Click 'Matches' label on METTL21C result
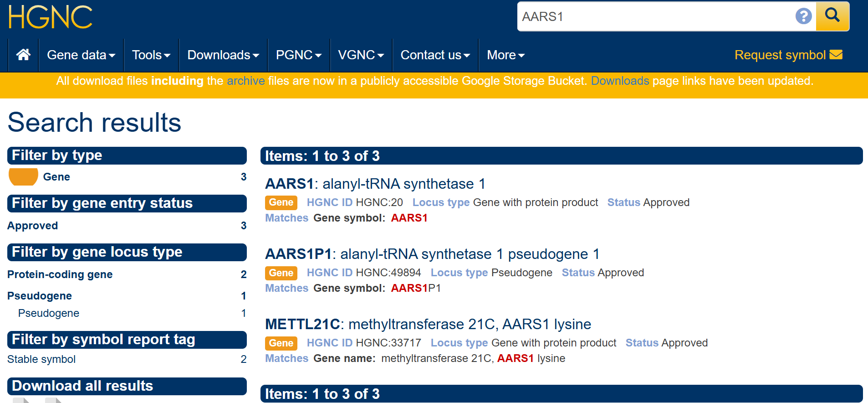The height and width of the screenshot is (403, 868). pyautogui.click(x=286, y=358)
